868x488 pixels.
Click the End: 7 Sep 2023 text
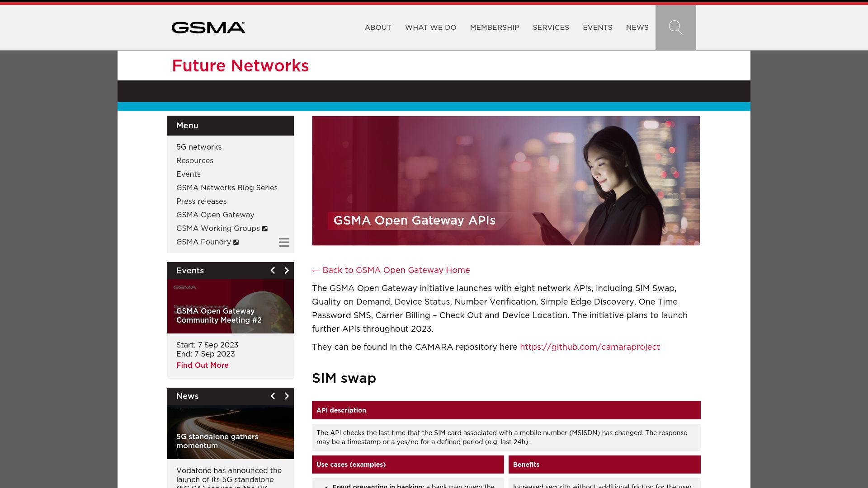[x=206, y=354]
